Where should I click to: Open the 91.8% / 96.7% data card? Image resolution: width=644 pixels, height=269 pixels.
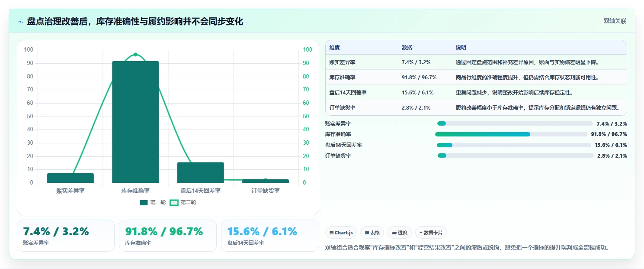(168, 236)
